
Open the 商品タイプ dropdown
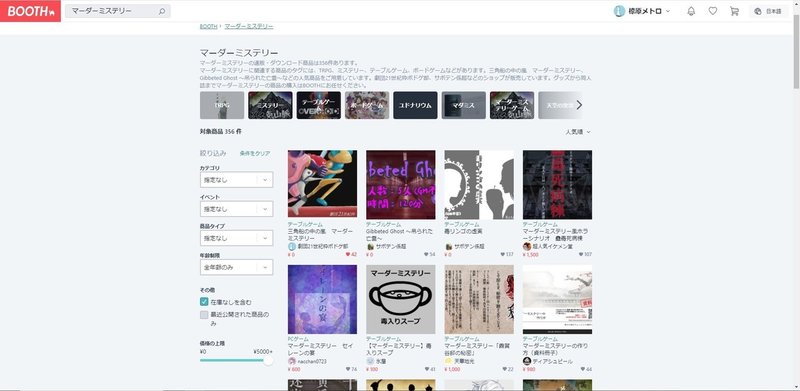click(236, 238)
